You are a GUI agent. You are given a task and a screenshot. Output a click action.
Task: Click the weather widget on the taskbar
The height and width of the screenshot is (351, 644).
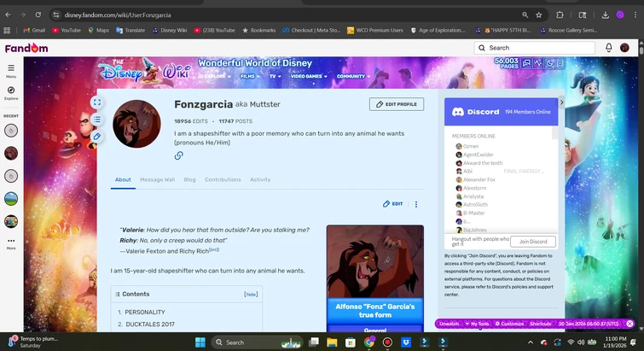pos(33,342)
